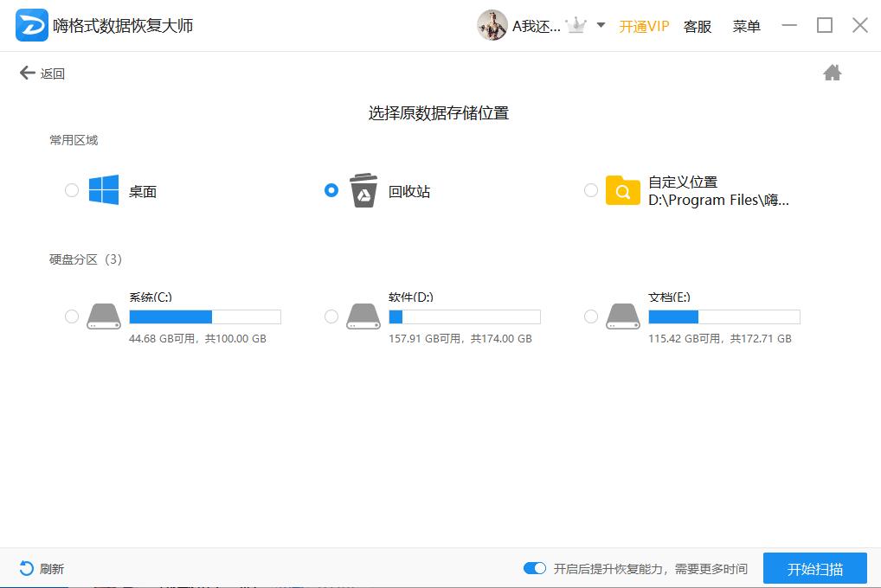The image size is (881, 588).
Task: Click the yellow folder icon for 自定义位置
Action: (x=622, y=190)
